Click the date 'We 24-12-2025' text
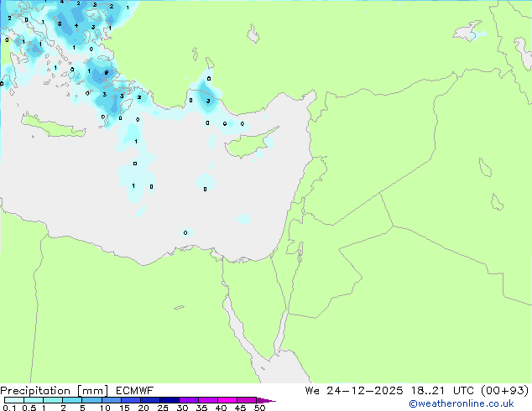Viewport: 532px width, 411px height. (x=354, y=391)
